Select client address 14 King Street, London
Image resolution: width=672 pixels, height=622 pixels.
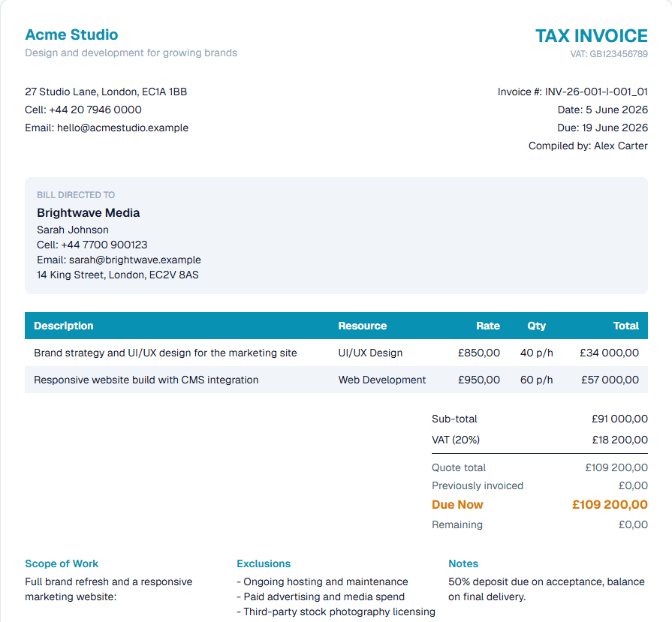pyautogui.click(x=118, y=275)
